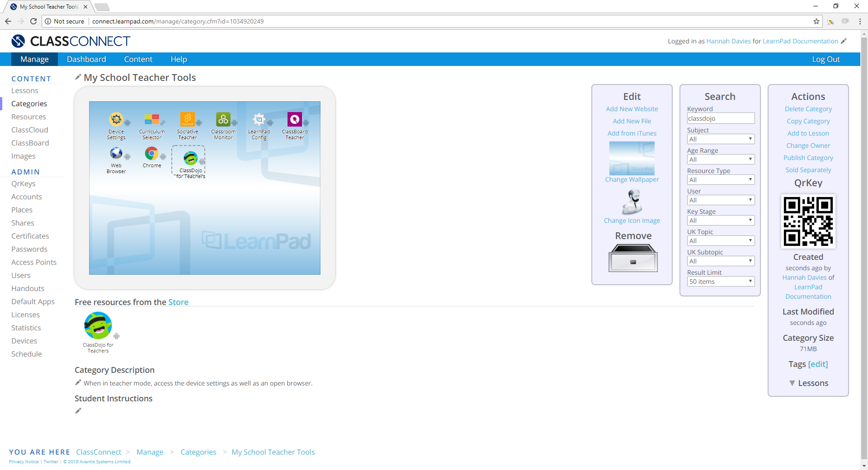This screenshot has height=470, width=868.
Task: Select the LearnPad Config gear icon
Action: click(259, 119)
